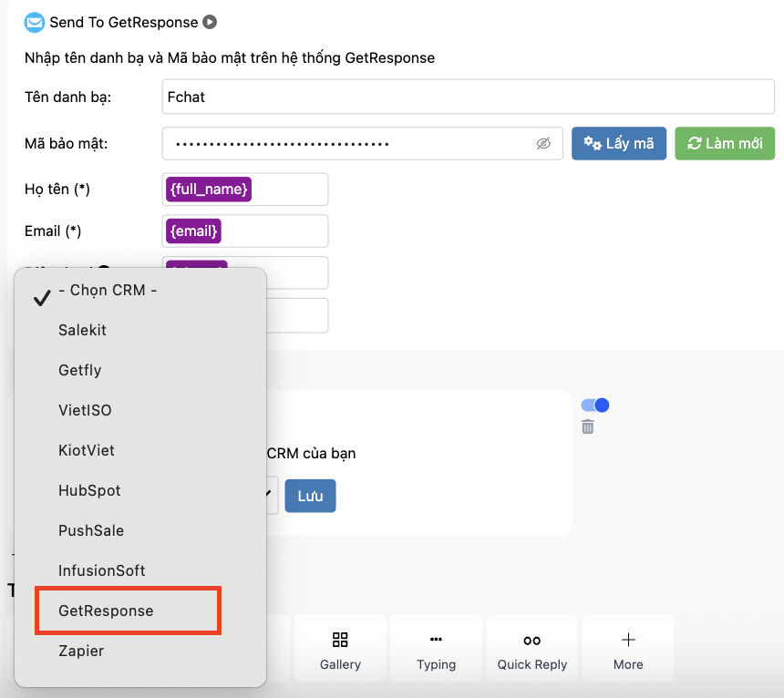Choose Getfly from the CRM list

point(140,370)
